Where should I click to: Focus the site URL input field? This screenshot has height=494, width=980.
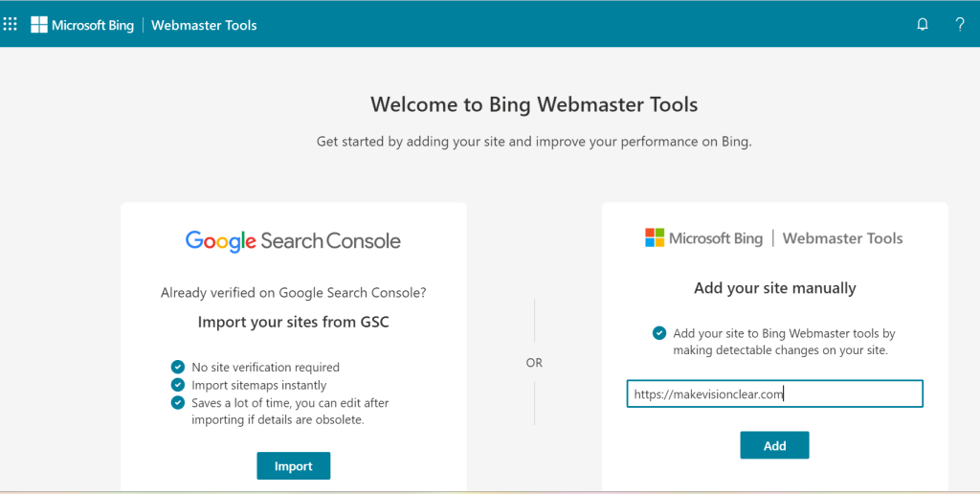(774, 393)
